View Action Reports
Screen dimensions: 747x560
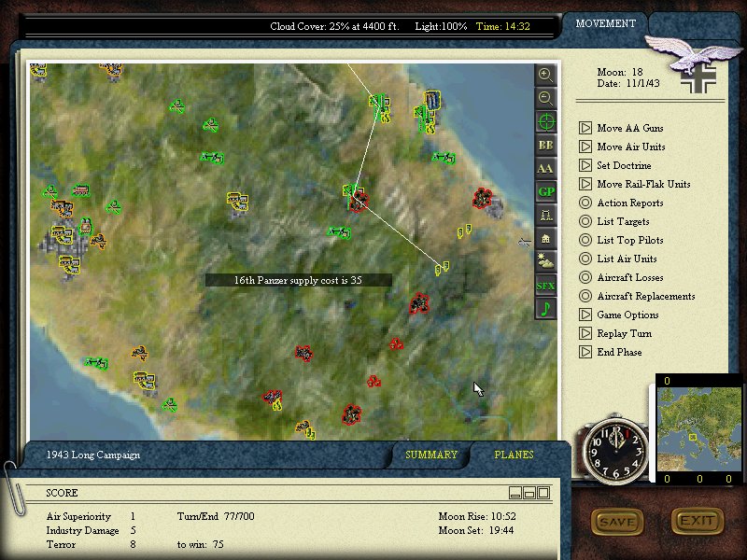tap(621, 203)
